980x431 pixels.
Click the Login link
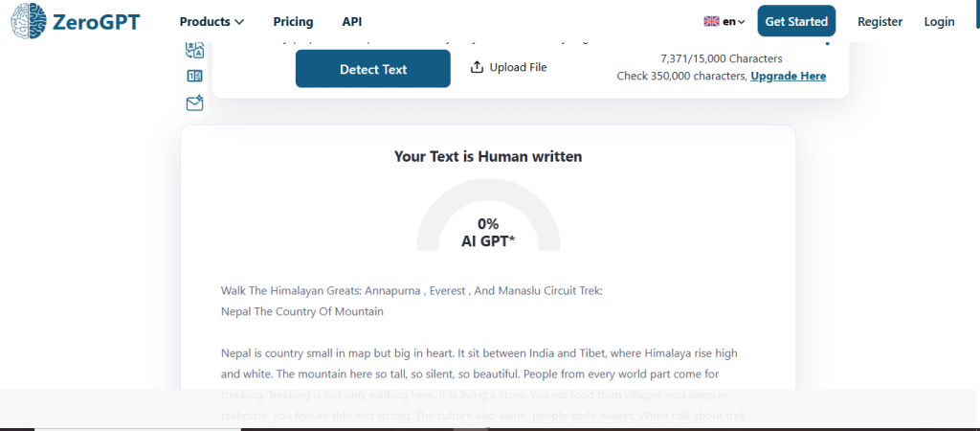tap(940, 21)
